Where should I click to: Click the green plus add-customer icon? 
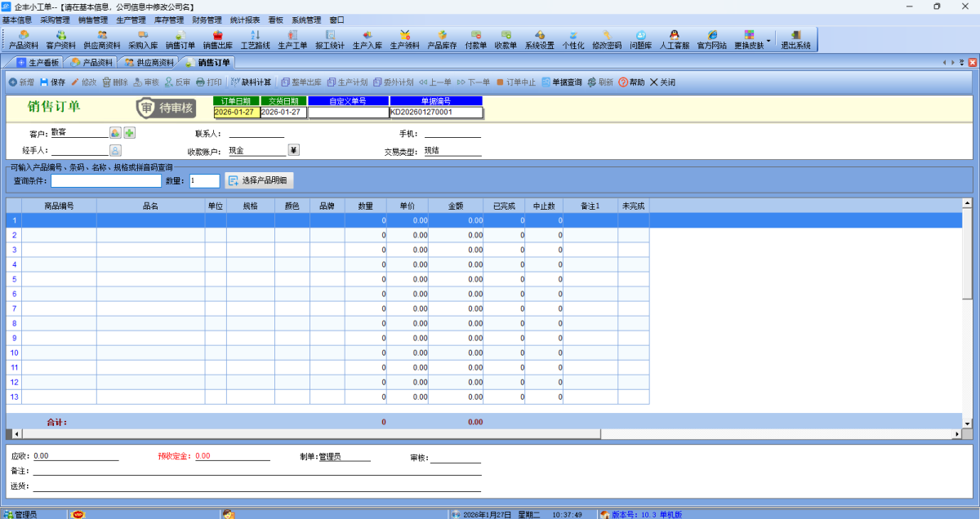tap(129, 133)
